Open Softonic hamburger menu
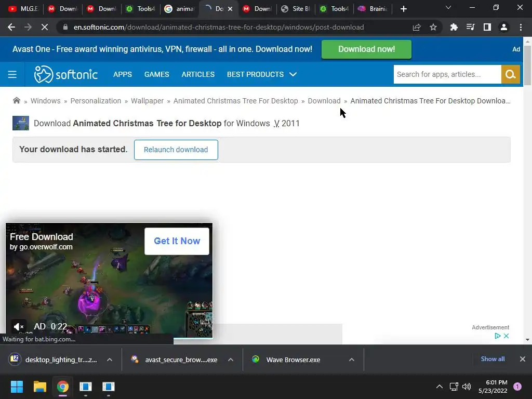The image size is (532, 399). (12, 74)
